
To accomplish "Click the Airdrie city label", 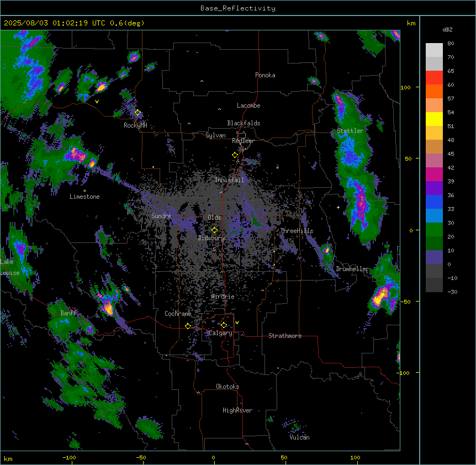I will (223, 297).
